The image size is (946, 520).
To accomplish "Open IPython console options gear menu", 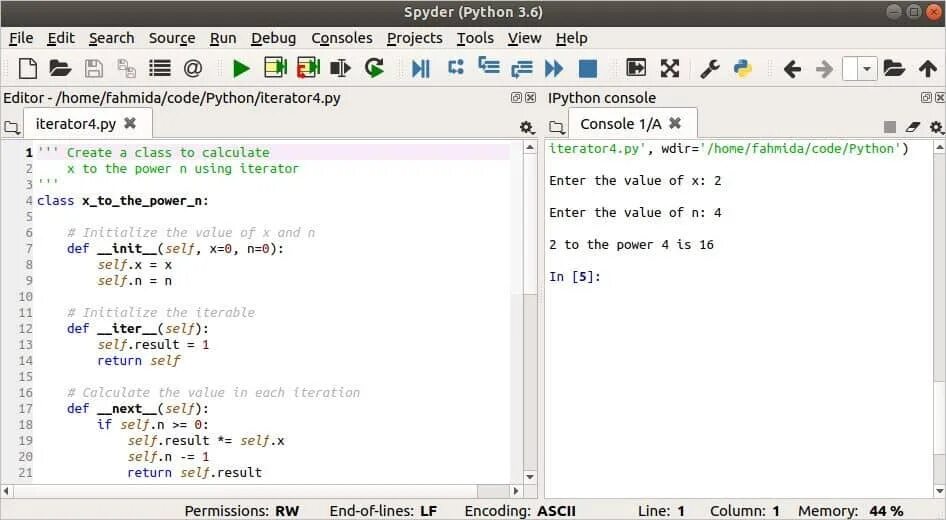I will click(x=936, y=127).
